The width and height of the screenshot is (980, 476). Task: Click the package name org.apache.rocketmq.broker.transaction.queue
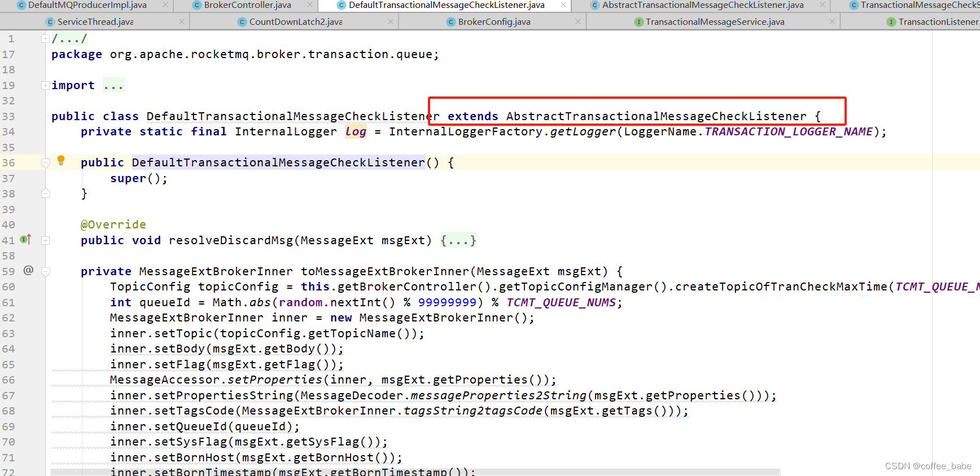(271, 54)
